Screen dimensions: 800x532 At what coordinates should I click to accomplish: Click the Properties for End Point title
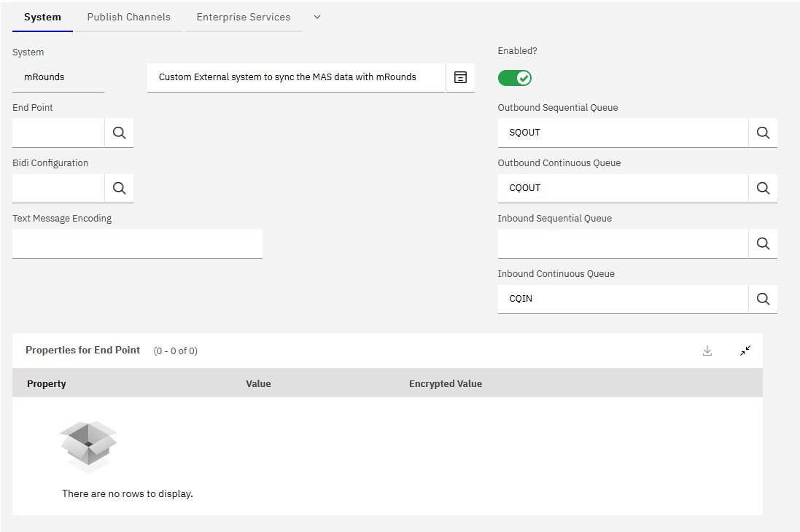pos(82,350)
